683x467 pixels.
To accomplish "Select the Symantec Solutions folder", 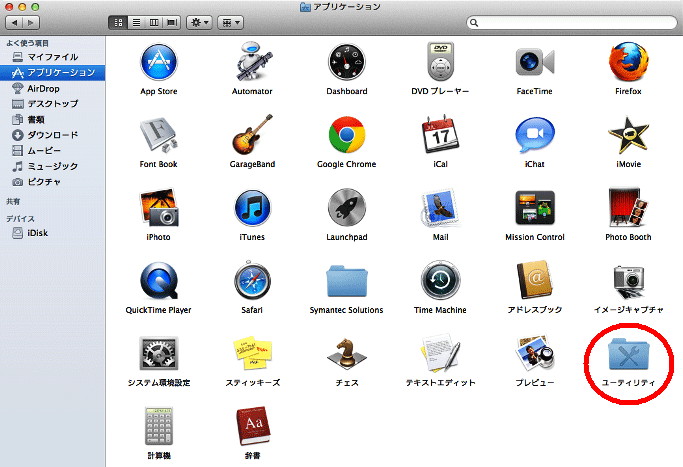I will coord(347,281).
